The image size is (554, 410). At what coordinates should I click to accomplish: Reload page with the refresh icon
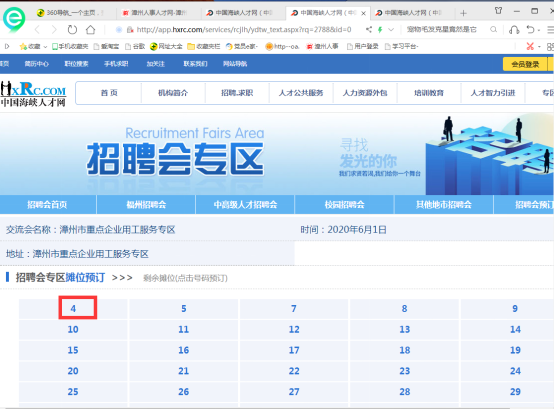72,30
